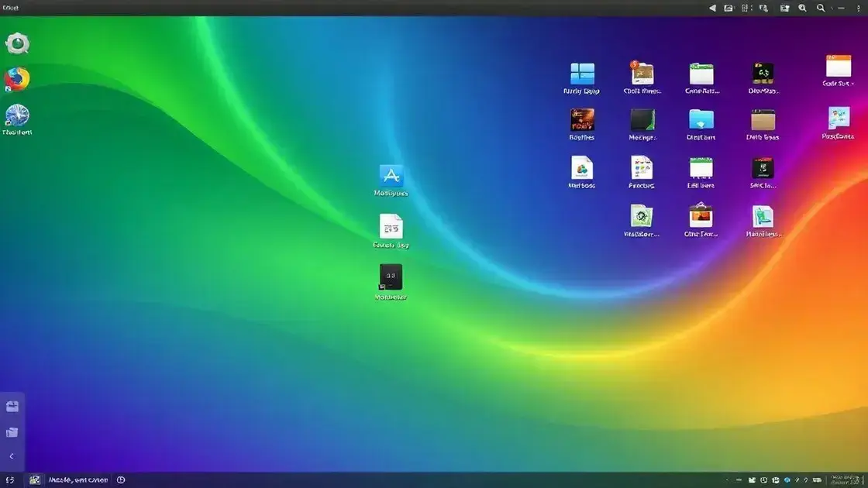Open the black square icon with green corner
Screen dimensions: 868x488
(642, 119)
